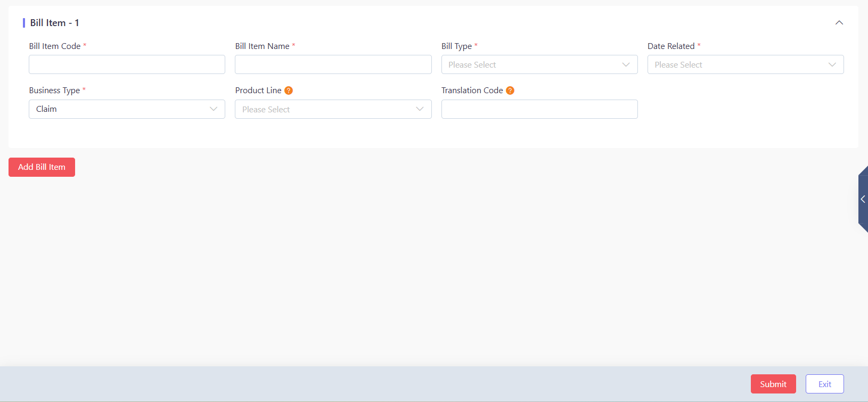The width and height of the screenshot is (868, 402).
Task: Focus the Bill Item Name input field
Action: (x=333, y=64)
